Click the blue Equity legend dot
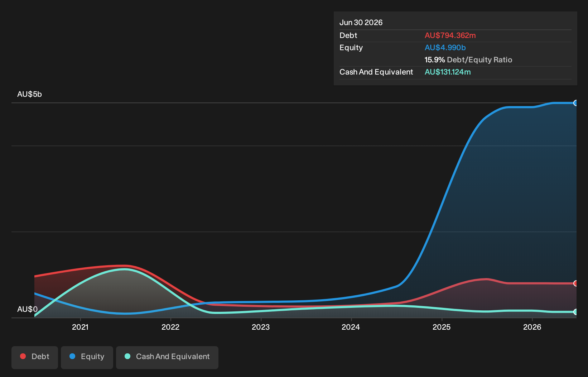Image resolution: width=588 pixels, height=377 pixels. point(72,356)
